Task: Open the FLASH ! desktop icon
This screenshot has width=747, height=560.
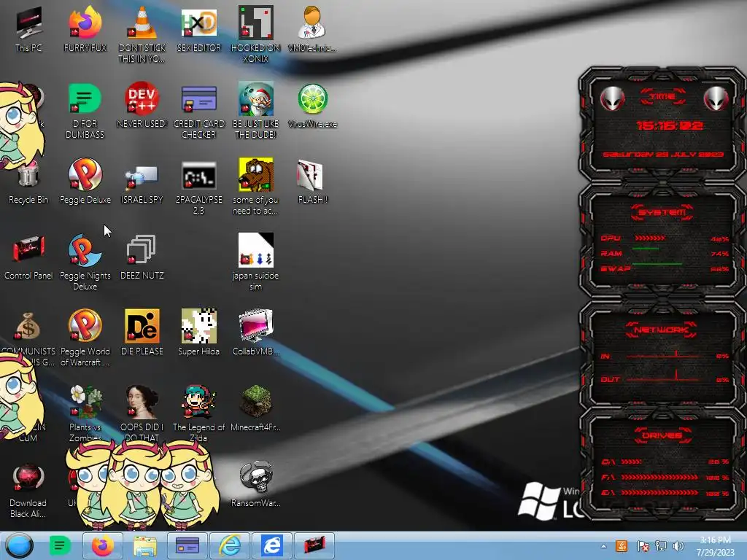Action: 312,181
